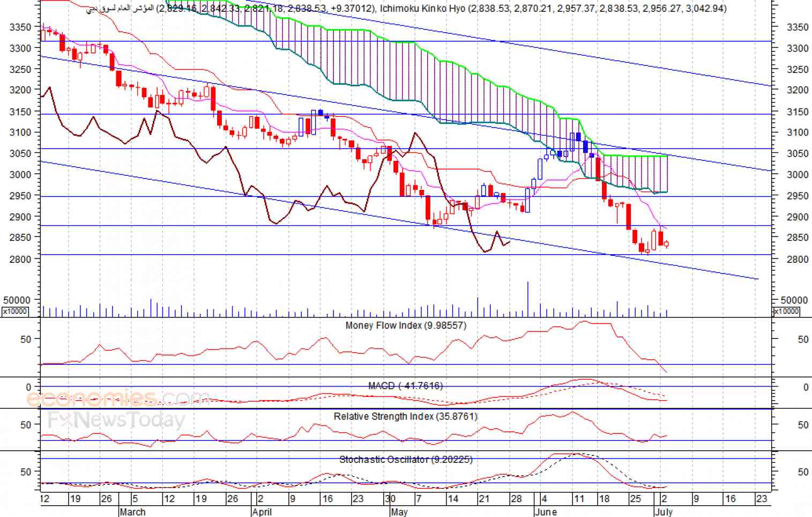Select 3200 on the right price axis

pos(798,90)
